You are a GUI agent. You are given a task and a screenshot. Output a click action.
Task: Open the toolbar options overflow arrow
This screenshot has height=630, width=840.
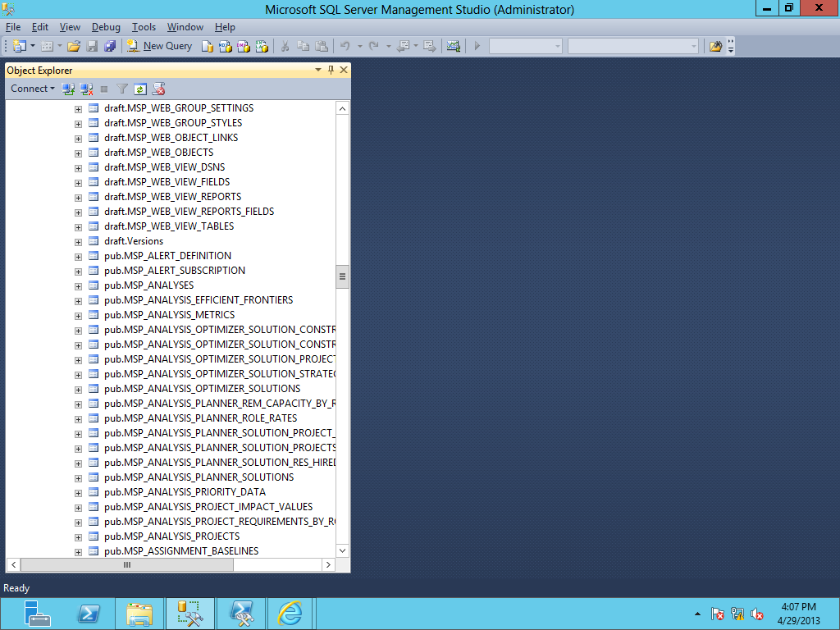731,46
